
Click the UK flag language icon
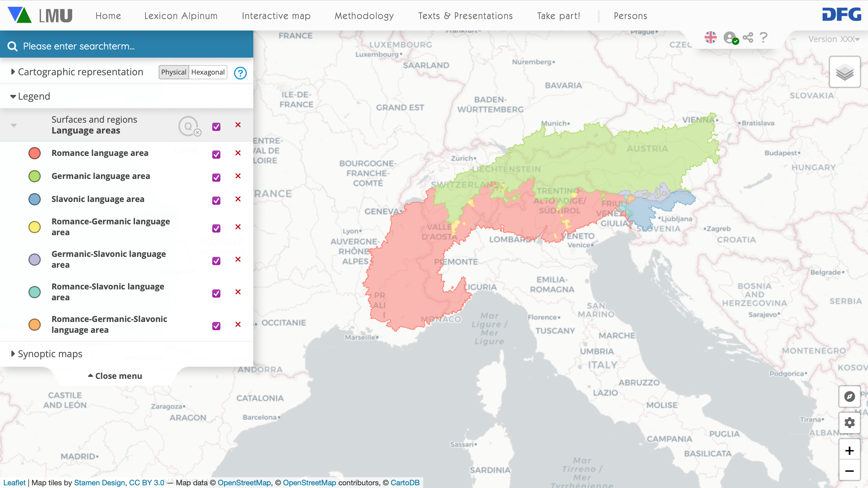(710, 37)
